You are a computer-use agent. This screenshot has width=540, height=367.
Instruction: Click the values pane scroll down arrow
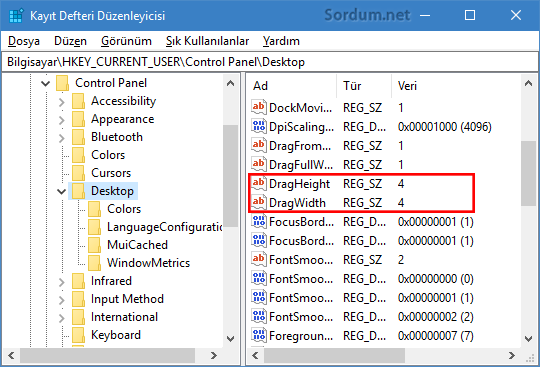tap(528, 338)
